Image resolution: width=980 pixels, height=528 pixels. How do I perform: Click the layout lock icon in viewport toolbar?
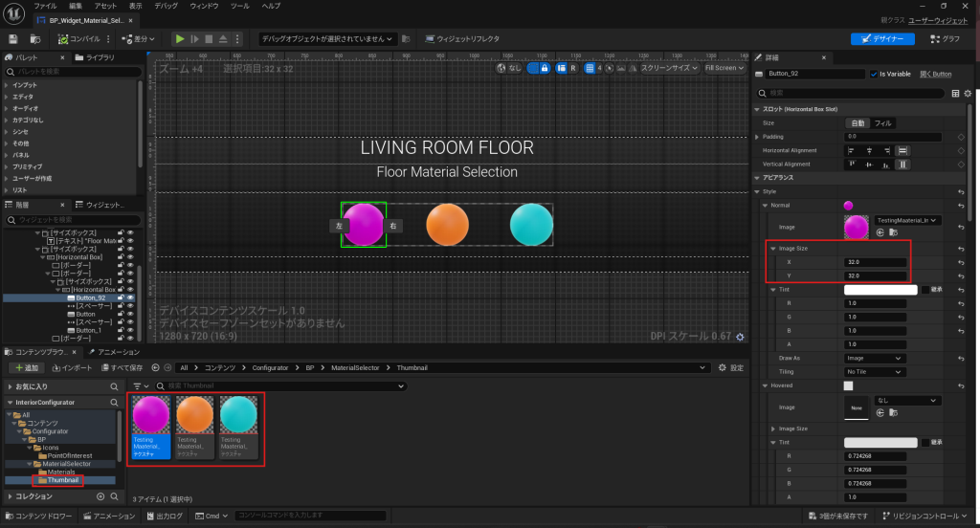[x=545, y=68]
